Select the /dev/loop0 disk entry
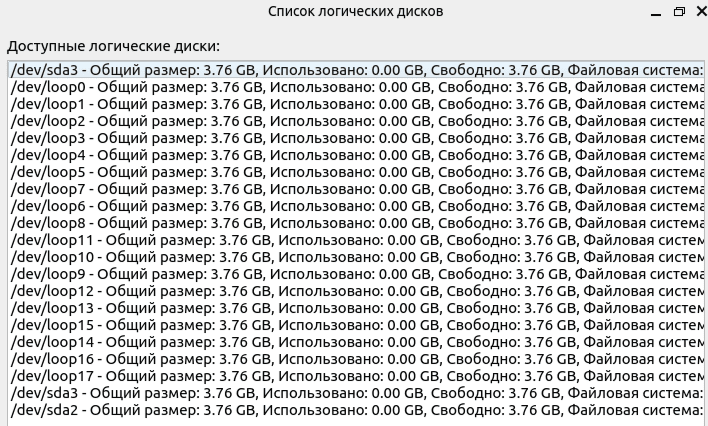 tap(356, 87)
